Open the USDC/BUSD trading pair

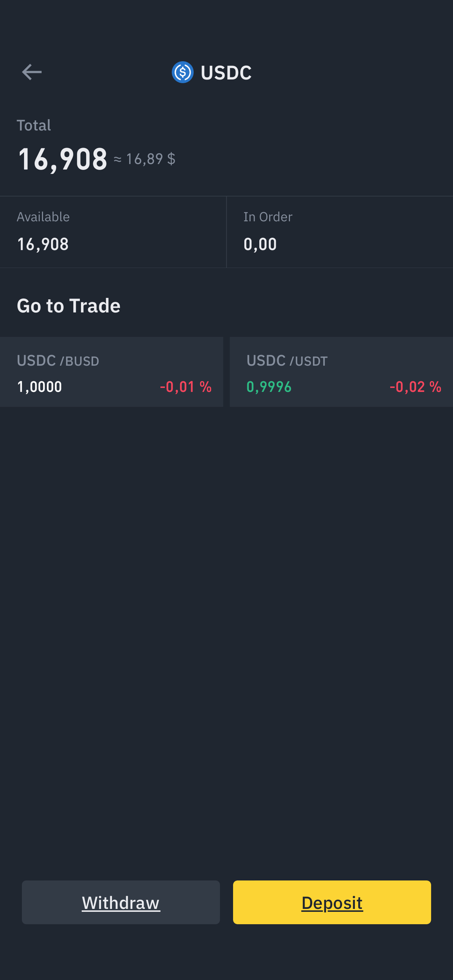click(58, 361)
